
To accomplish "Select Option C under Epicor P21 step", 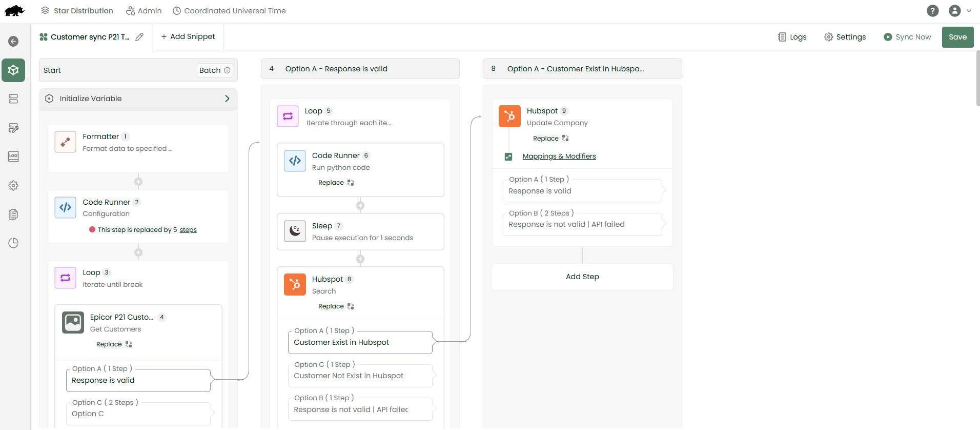I will pos(138,414).
